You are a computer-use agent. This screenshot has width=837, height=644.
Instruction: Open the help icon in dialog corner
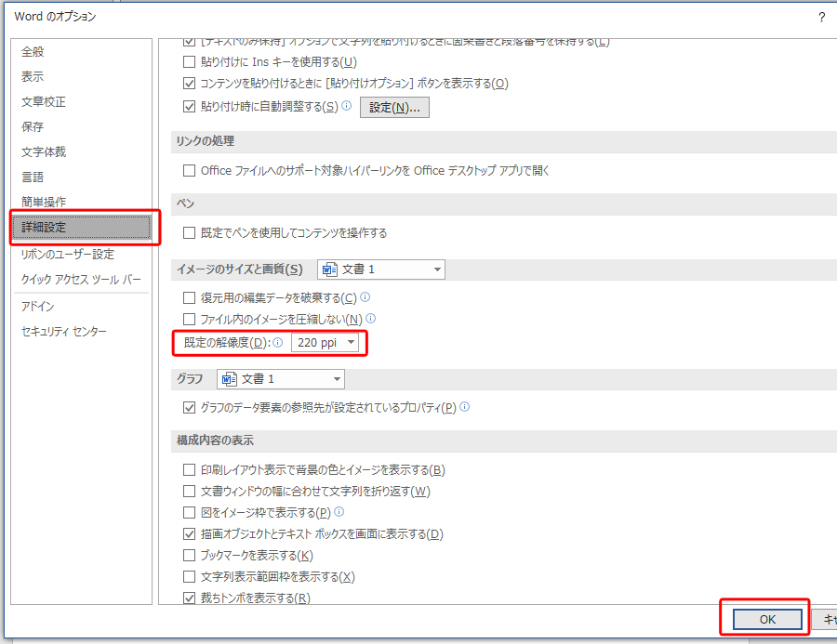pyautogui.click(x=822, y=16)
